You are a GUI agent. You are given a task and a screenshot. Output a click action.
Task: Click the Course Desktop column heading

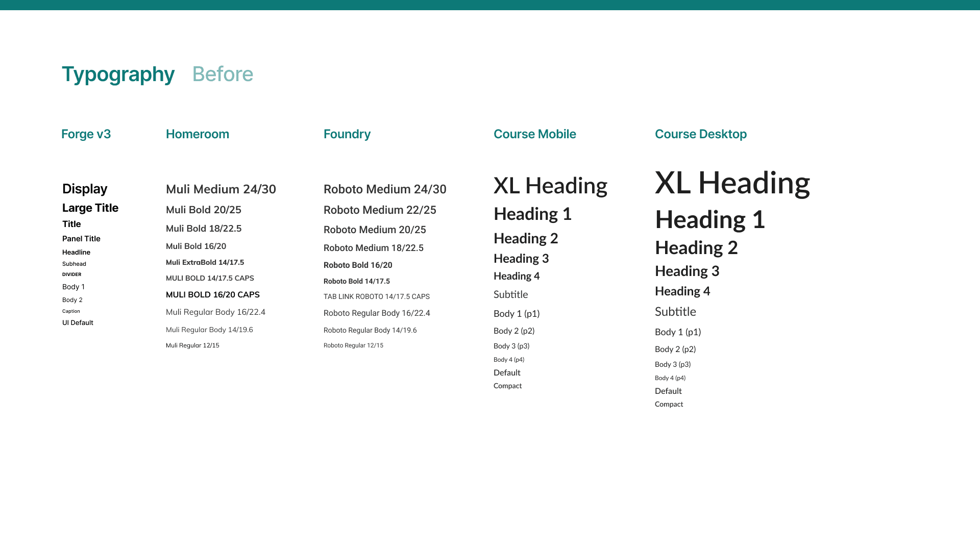point(700,134)
